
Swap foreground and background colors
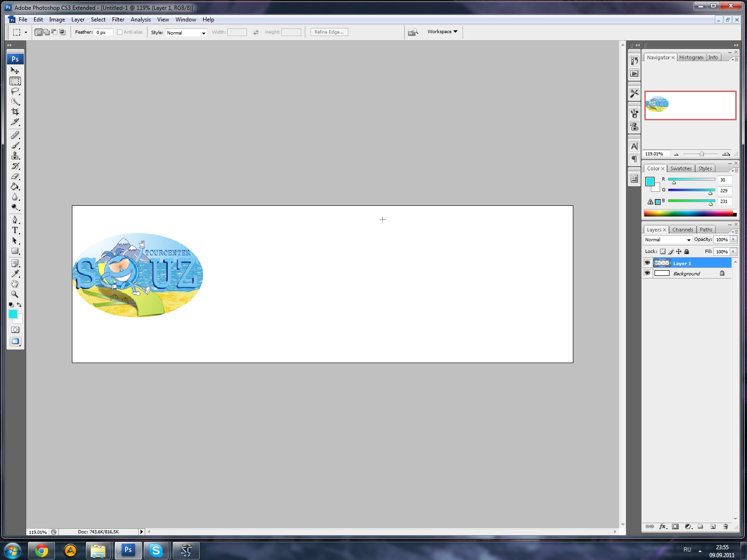coord(19,305)
